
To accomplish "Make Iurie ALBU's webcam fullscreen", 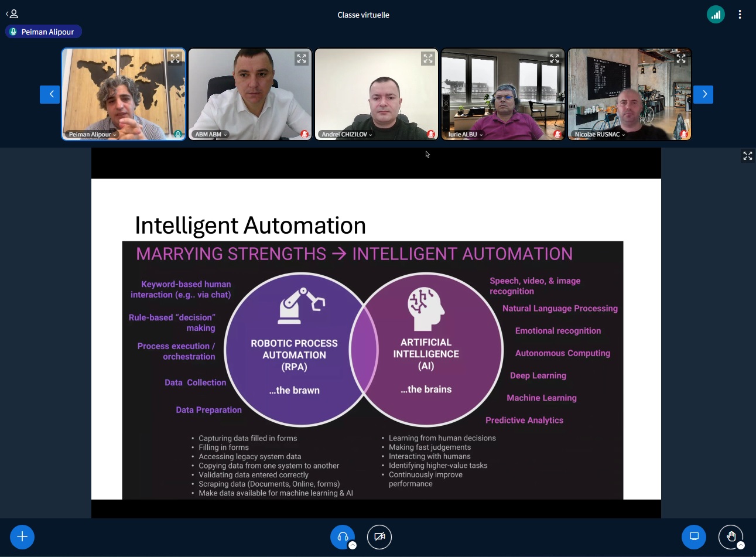I will click(x=555, y=58).
